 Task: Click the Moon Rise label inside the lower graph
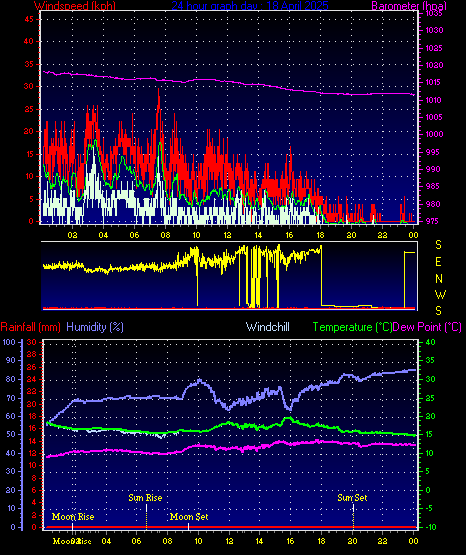[x=73, y=517]
